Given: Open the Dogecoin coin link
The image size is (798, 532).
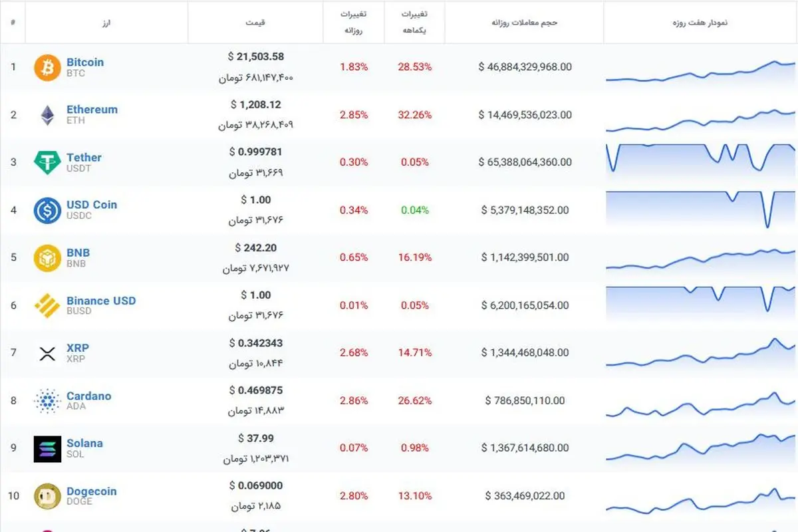Looking at the screenshot, I should (x=92, y=491).
